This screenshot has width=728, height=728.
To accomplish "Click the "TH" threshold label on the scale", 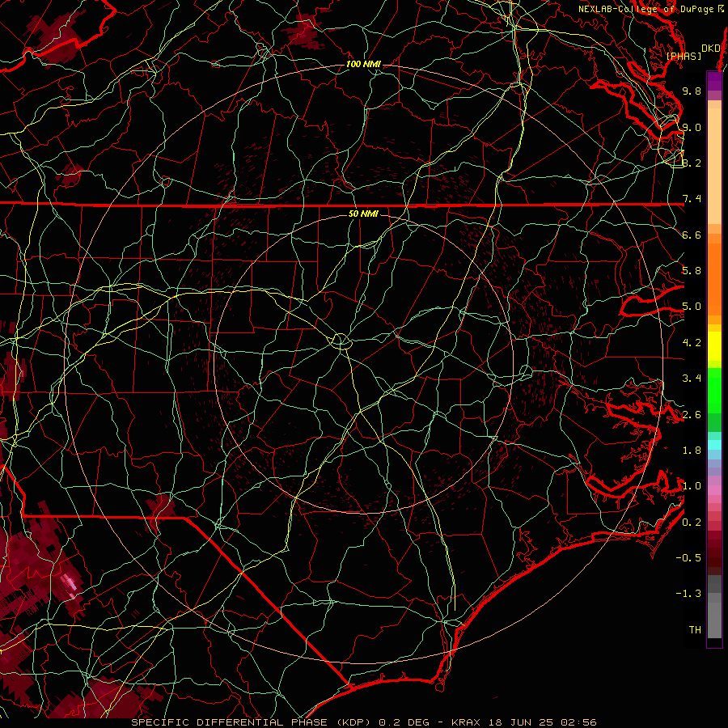I will pyautogui.click(x=695, y=630).
